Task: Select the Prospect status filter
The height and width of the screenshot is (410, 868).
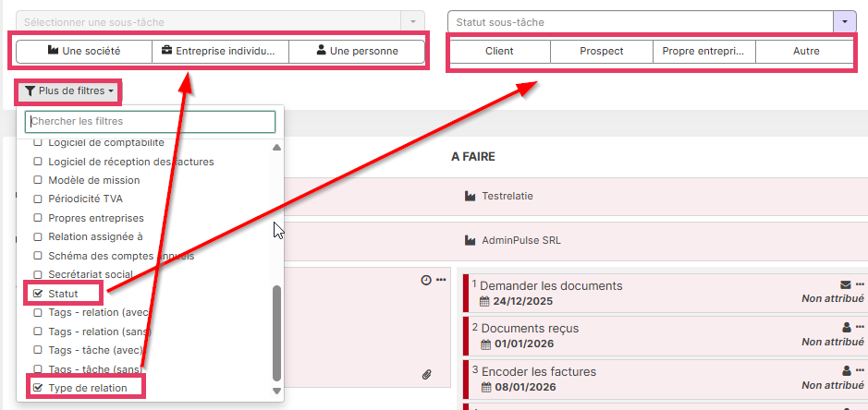Action: [602, 52]
